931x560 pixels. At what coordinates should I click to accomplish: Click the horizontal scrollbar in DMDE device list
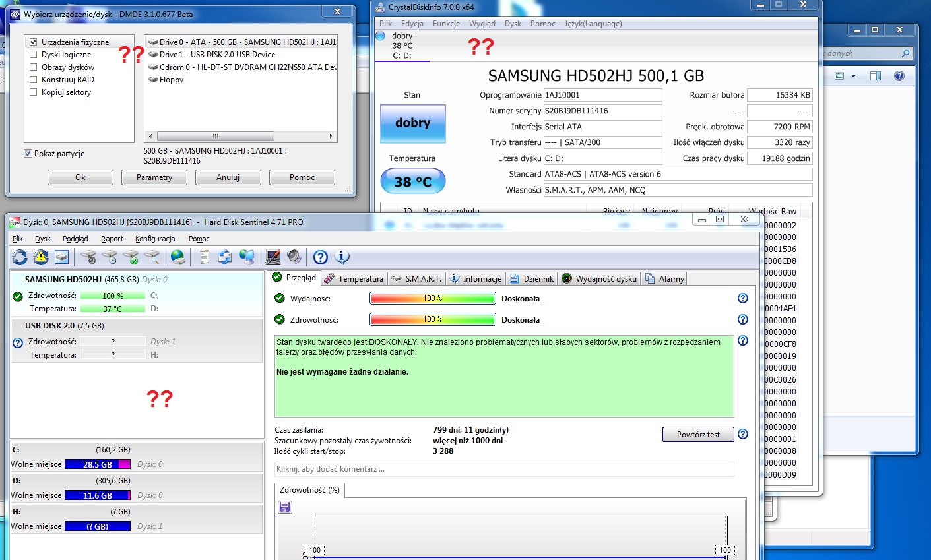point(241,136)
